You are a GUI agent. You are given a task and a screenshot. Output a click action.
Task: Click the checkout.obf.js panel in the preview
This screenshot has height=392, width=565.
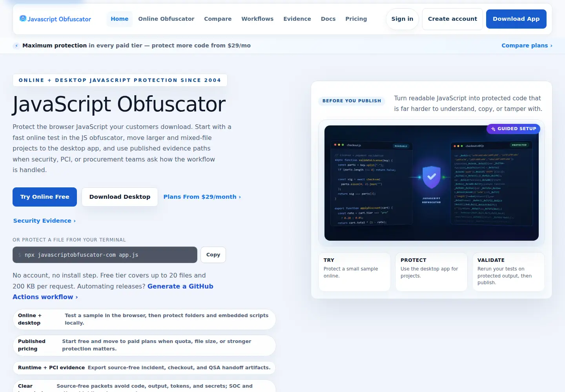[492, 183]
